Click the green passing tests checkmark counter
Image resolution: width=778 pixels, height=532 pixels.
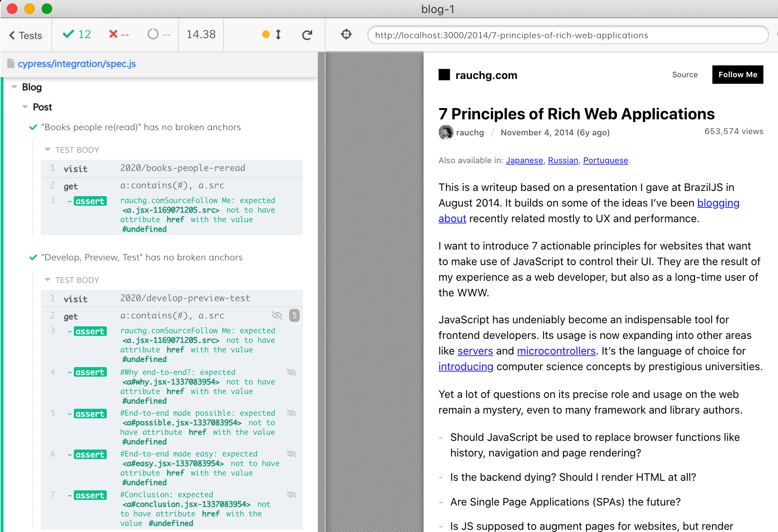point(76,35)
